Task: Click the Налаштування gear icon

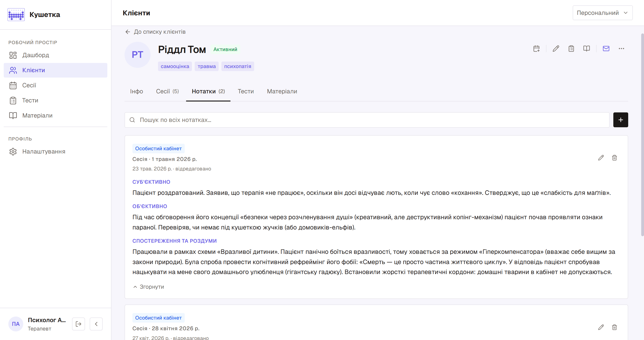Action: point(13,151)
